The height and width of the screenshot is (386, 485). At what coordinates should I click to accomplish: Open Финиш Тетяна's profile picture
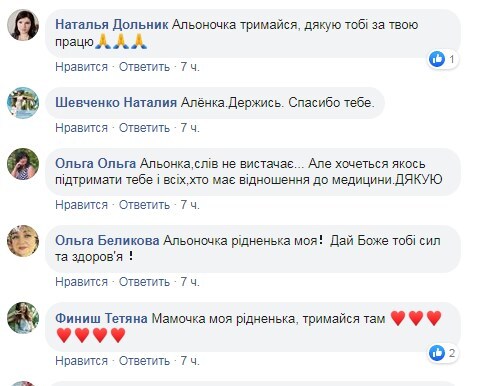(23, 318)
